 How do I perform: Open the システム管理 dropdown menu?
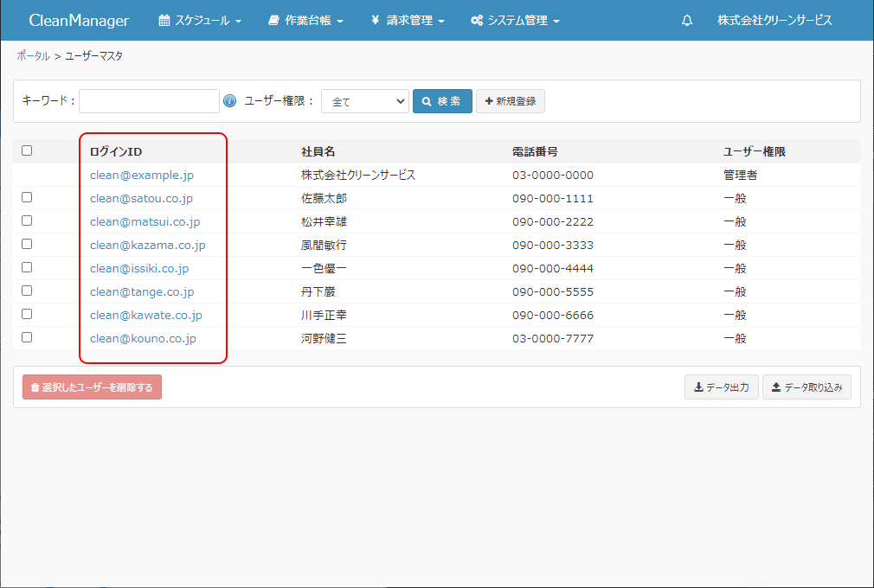pos(515,21)
